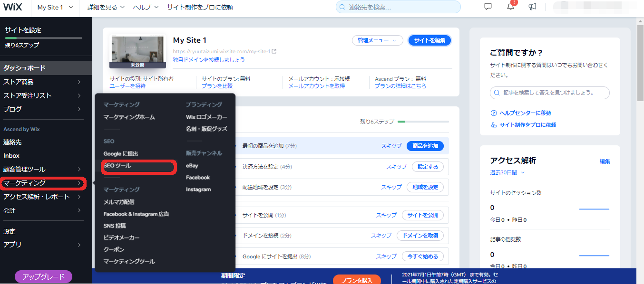Click ユーザーを招待 link
The image size is (644, 284).
pyautogui.click(x=127, y=86)
